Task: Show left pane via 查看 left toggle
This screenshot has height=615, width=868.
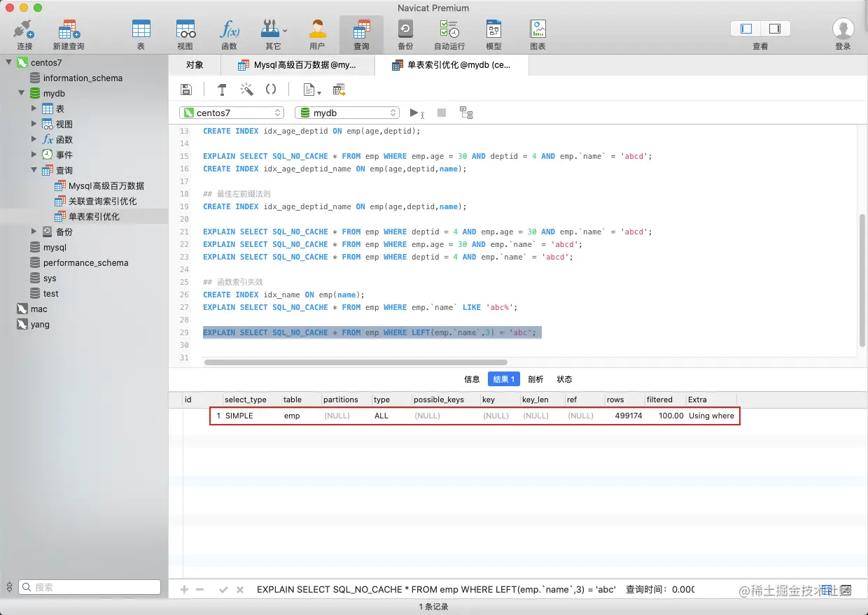Action: click(x=745, y=29)
